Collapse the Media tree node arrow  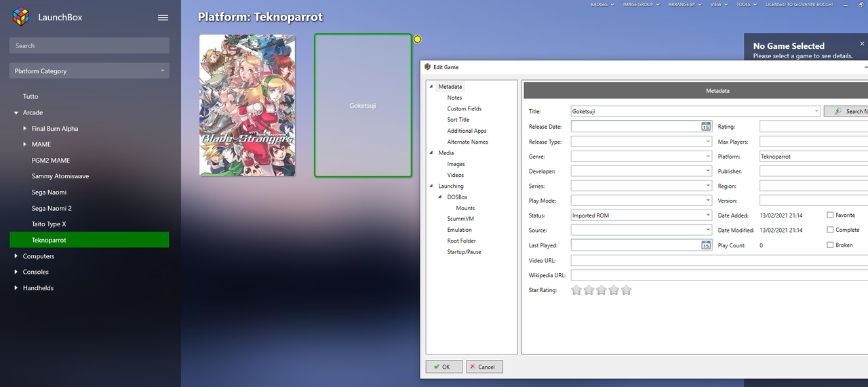pos(431,153)
